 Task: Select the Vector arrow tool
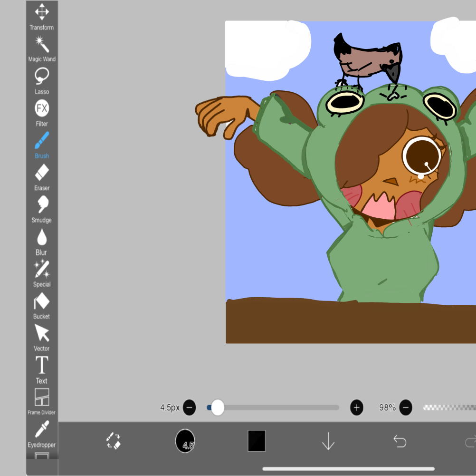point(42,337)
